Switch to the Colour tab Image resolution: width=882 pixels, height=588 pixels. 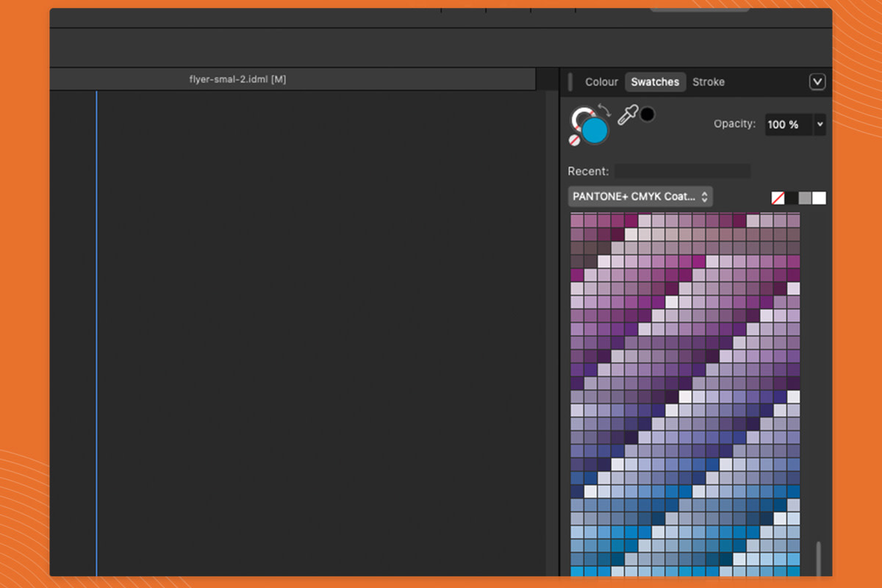(601, 82)
